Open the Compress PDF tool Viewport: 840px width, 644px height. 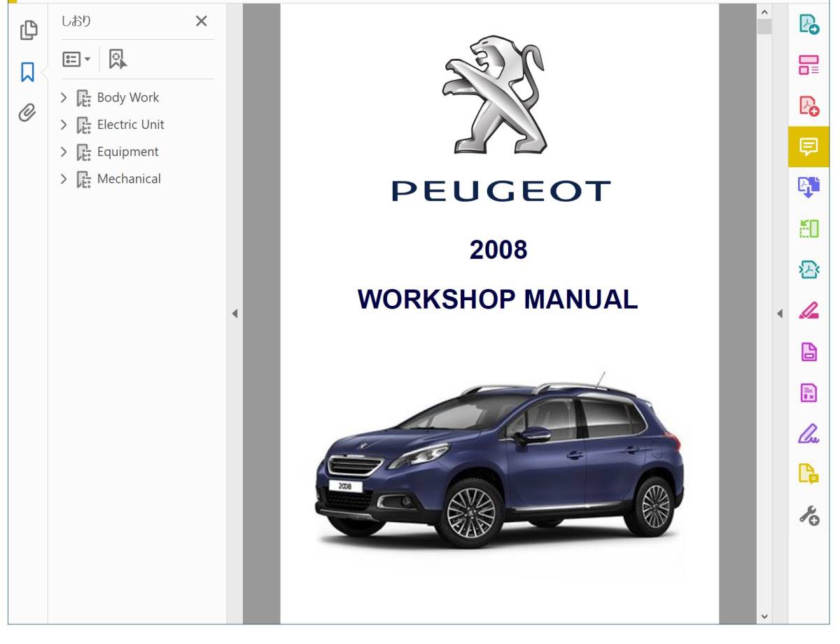pyautogui.click(x=809, y=269)
